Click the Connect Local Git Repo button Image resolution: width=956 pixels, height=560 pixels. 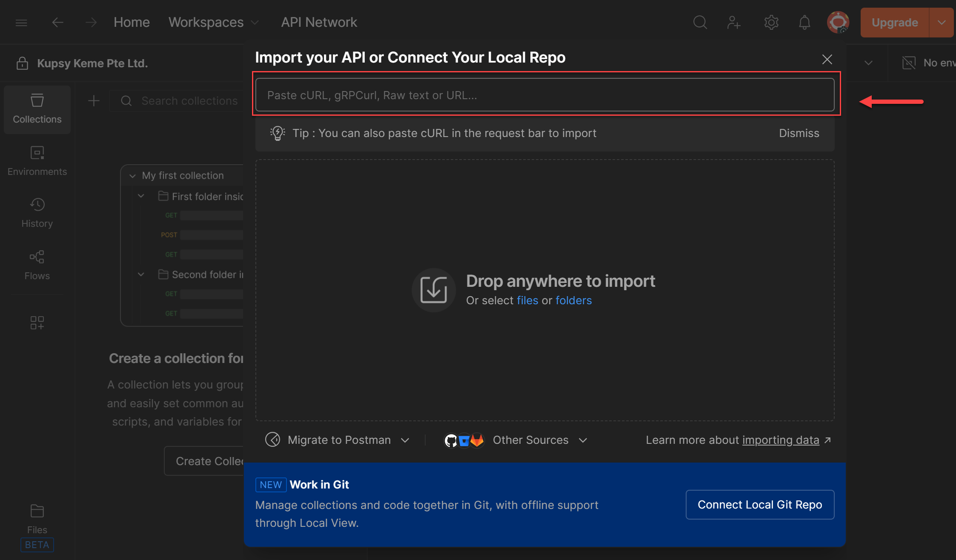click(x=760, y=505)
